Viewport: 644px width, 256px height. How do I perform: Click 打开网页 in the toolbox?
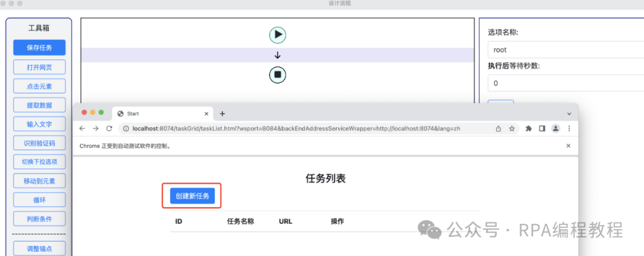pyautogui.click(x=39, y=67)
